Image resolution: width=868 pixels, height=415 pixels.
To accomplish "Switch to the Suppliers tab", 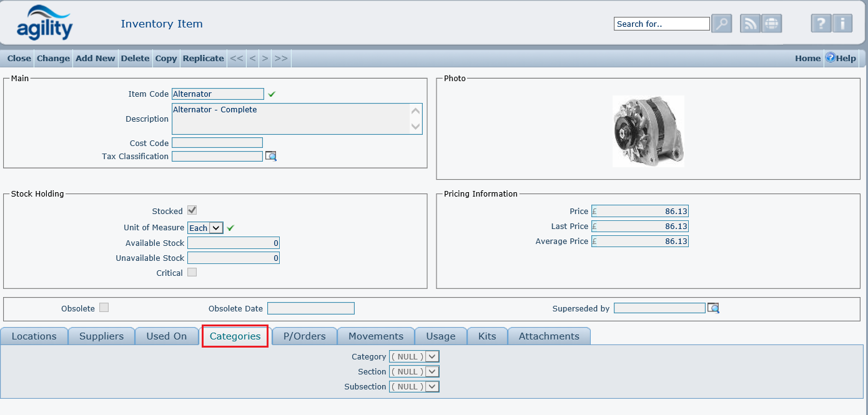I will pyautogui.click(x=101, y=336).
